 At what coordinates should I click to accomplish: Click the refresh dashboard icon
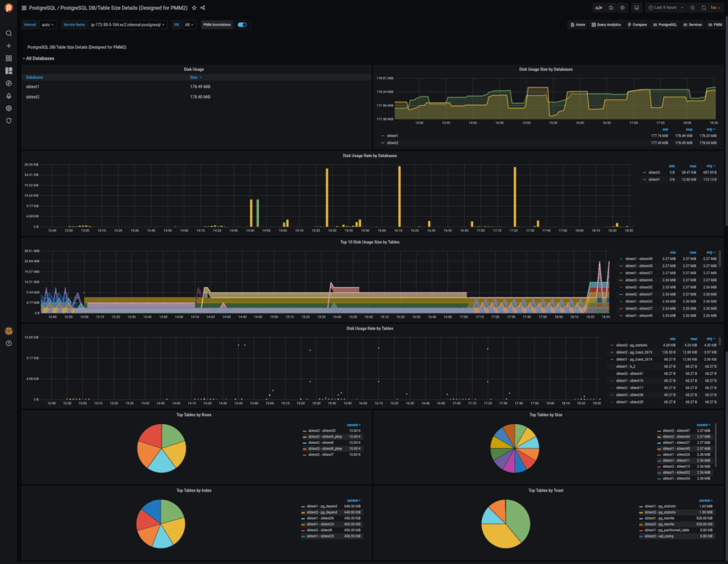coord(704,7)
